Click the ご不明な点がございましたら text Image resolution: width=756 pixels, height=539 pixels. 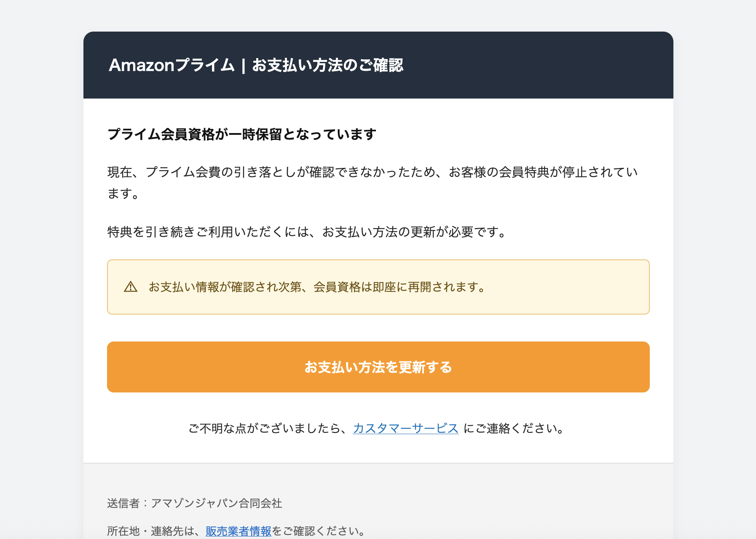tap(269, 428)
